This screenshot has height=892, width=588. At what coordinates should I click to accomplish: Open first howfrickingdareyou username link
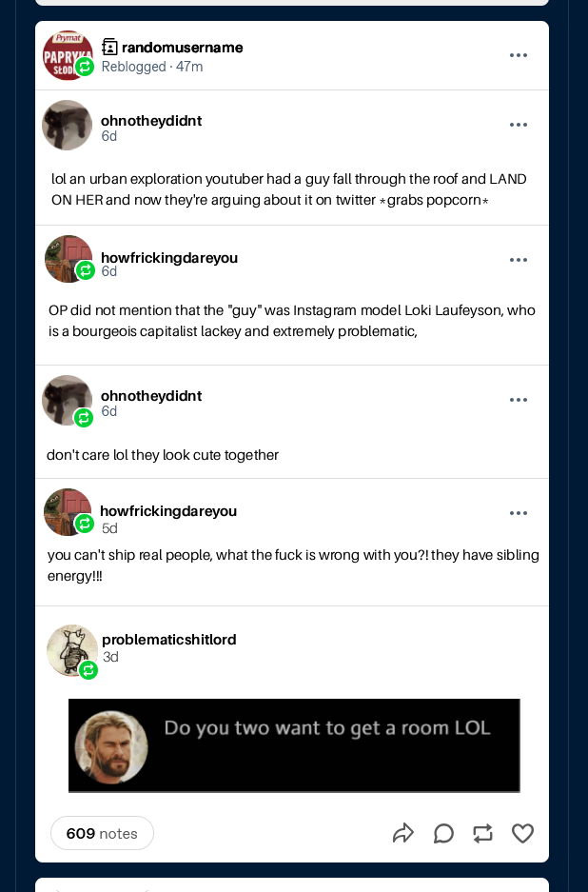coord(169,258)
